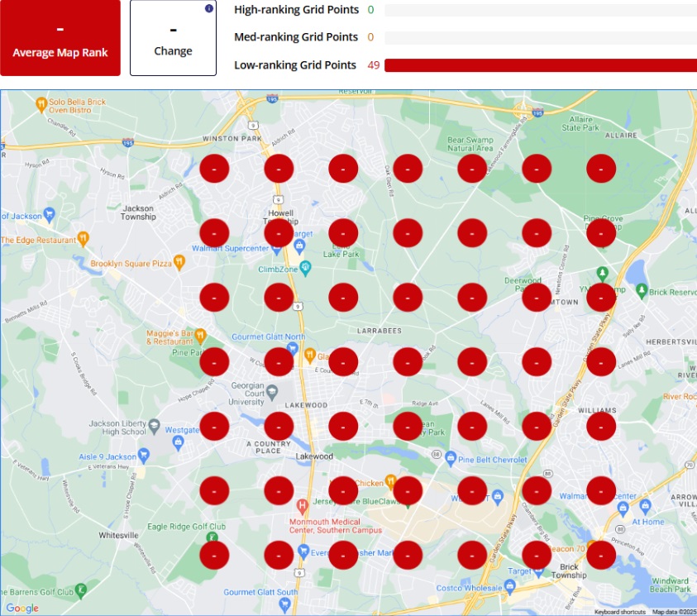Click High-ranking Grid Points label
The height and width of the screenshot is (616, 697).
[296, 10]
